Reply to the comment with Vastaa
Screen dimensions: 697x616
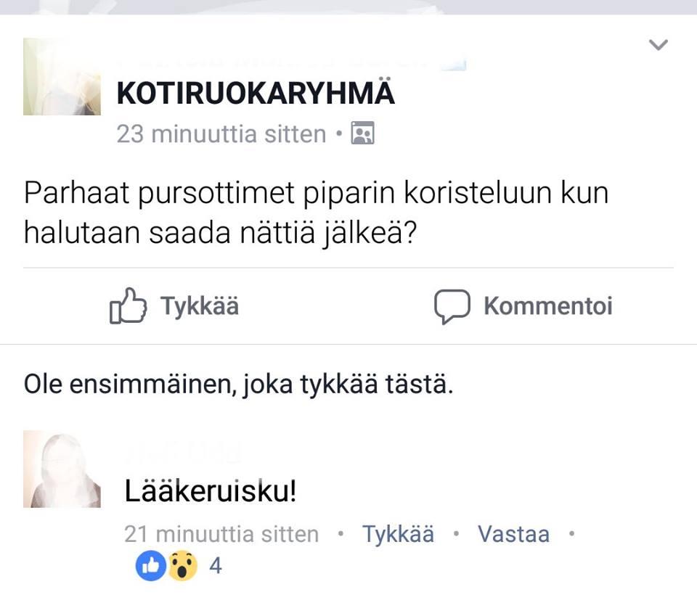pyautogui.click(x=513, y=535)
